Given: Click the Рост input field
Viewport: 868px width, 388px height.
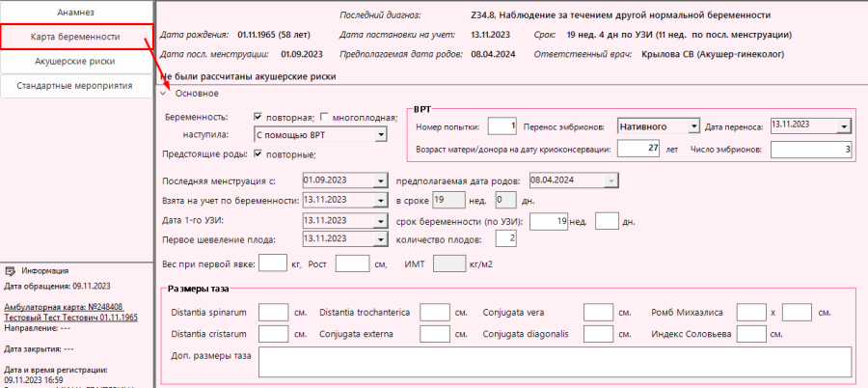Looking at the screenshot, I should 353,263.
